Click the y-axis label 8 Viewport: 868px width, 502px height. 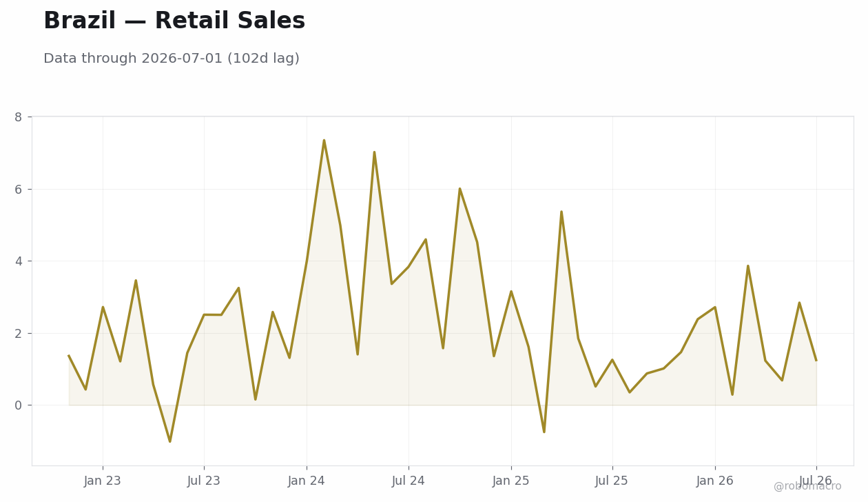[19, 117]
